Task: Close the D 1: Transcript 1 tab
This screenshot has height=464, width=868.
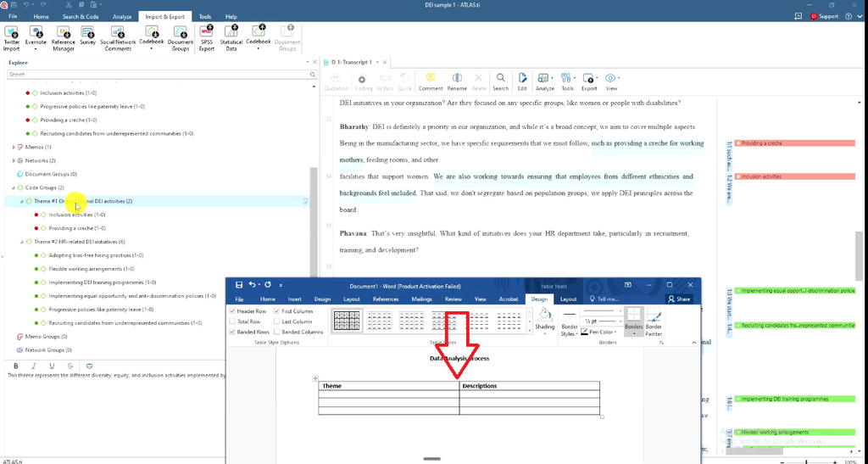Action: 385,62
